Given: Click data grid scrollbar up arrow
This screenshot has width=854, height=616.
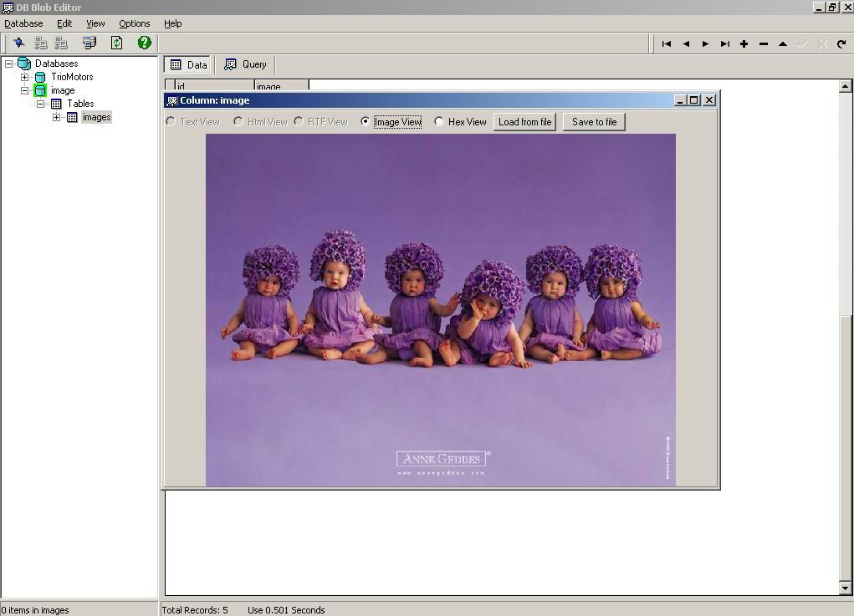Looking at the screenshot, I should 845,86.
